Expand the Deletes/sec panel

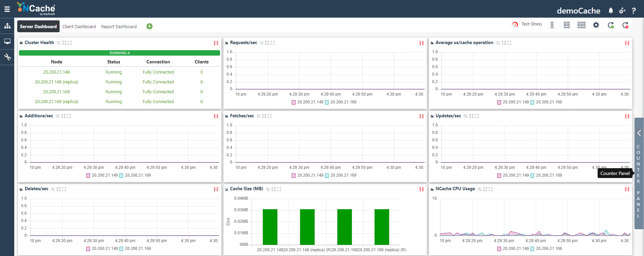59,189
